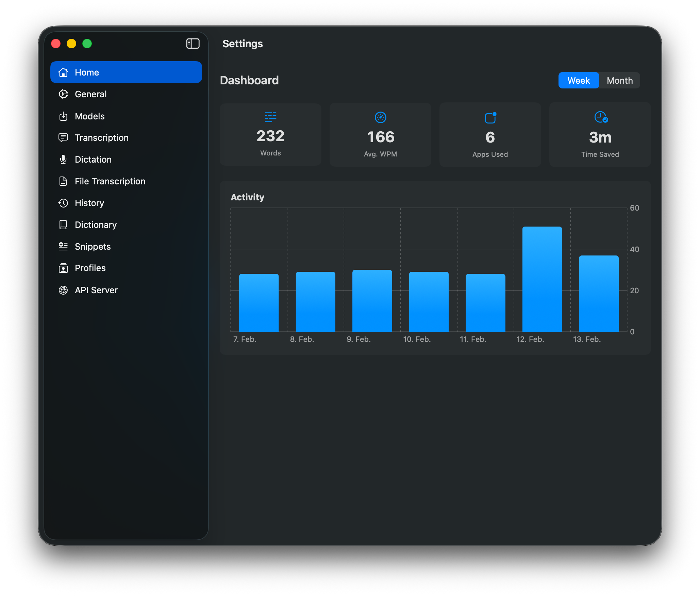The image size is (700, 596).
Task: Click the Dictation microphone icon
Action: tap(63, 160)
